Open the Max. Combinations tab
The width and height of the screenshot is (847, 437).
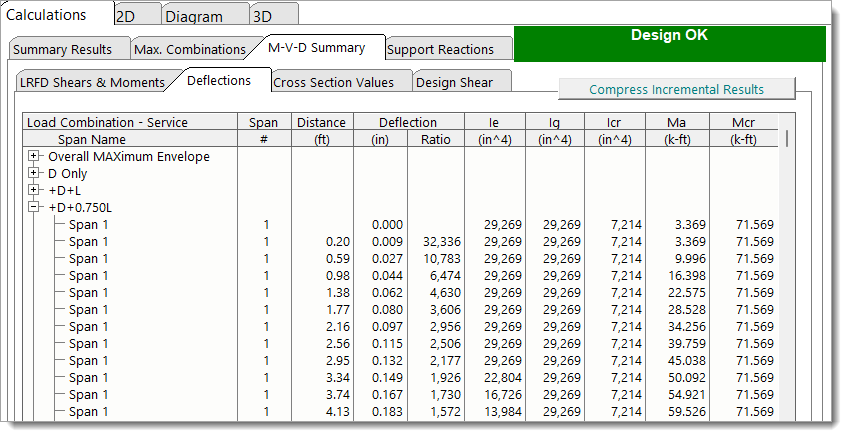190,49
